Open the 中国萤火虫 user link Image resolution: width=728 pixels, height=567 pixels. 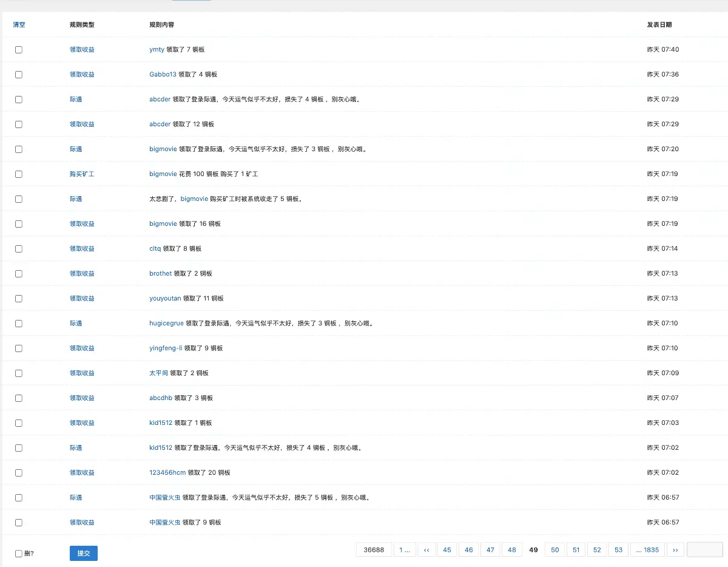[165, 497]
